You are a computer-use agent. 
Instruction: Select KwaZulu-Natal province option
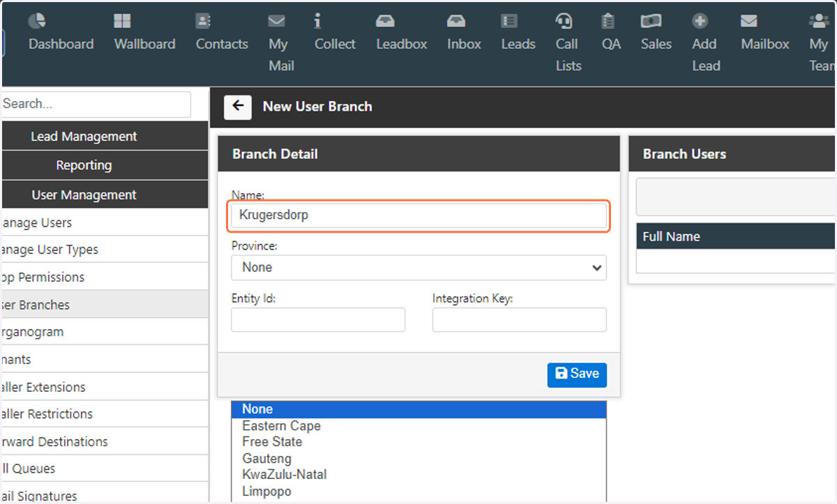418,475
